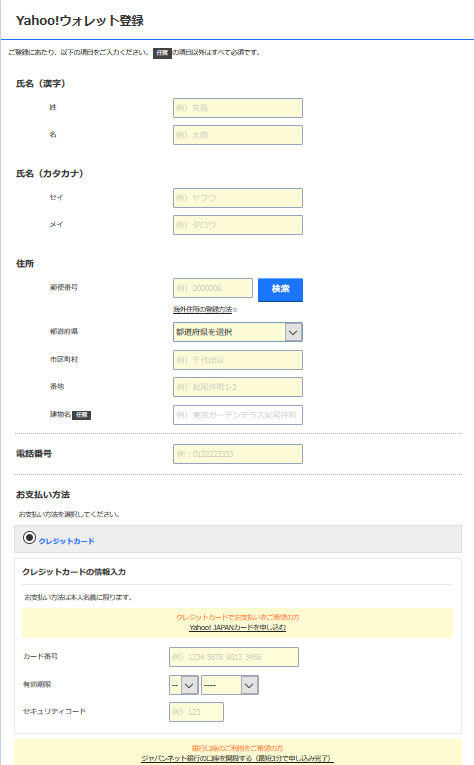Click the 番地 street address field

click(x=237, y=387)
